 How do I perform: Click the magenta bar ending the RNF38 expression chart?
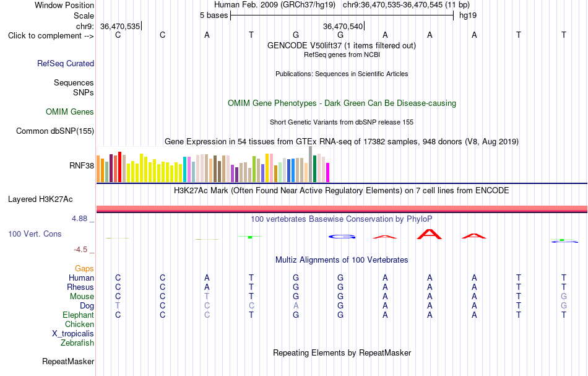[x=328, y=173]
